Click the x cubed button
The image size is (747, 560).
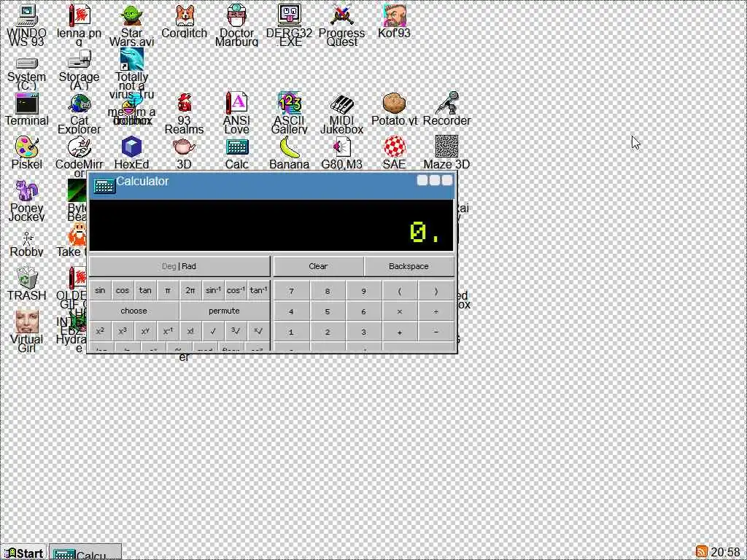coord(123,332)
